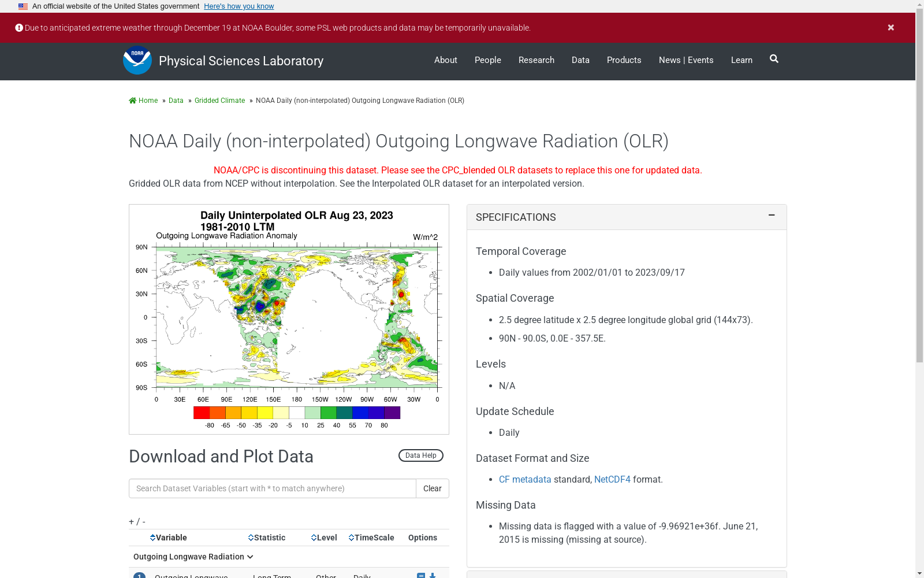Click the "2.5 degree latitude" grid description

[x=626, y=320]
